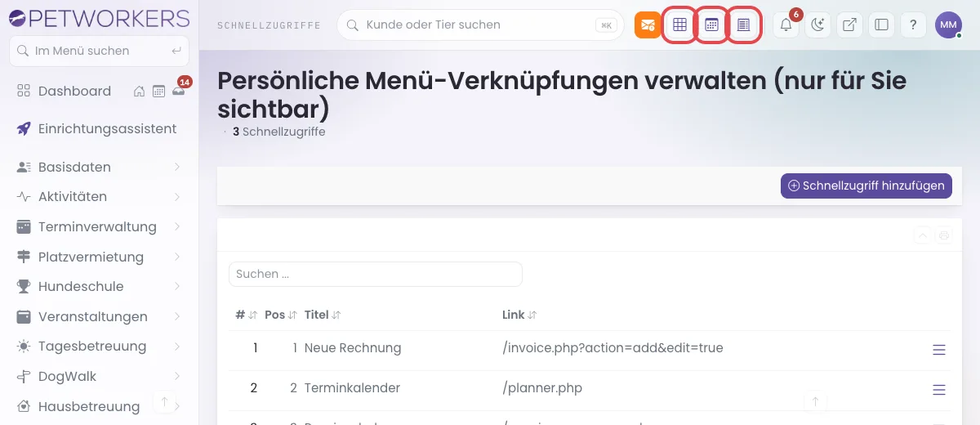980x425 pixels.
Task: Click the print icon above the table
Action: tap(944, 235)
